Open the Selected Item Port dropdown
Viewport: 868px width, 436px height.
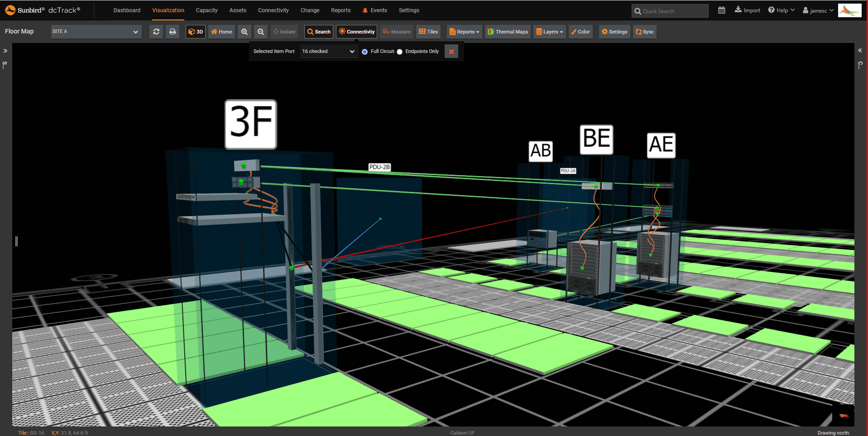coord(329,51)
